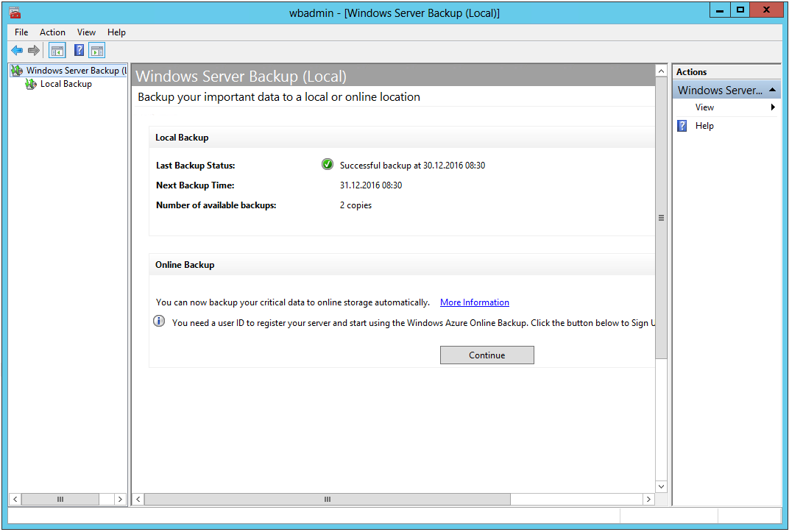This screenshot has height=532, width=789.
Task: Click the Next Backup Time label
Action: coord(195,185)
